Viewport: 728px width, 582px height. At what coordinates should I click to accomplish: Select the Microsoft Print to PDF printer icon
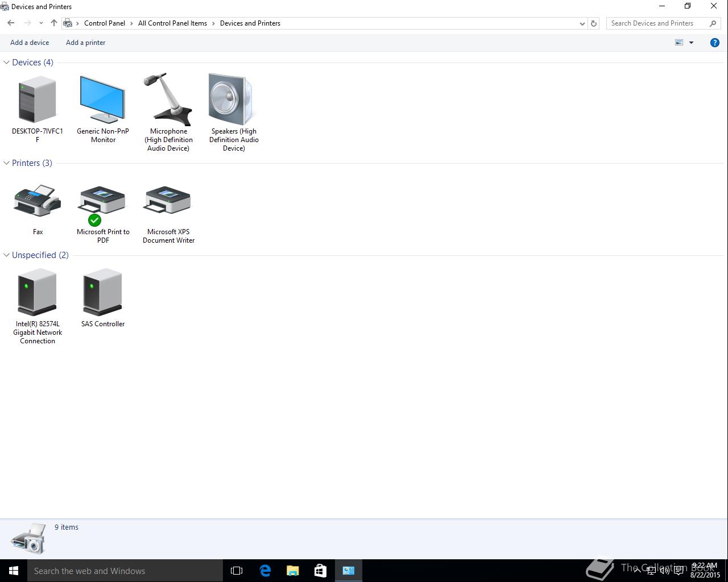coord(102,205)
